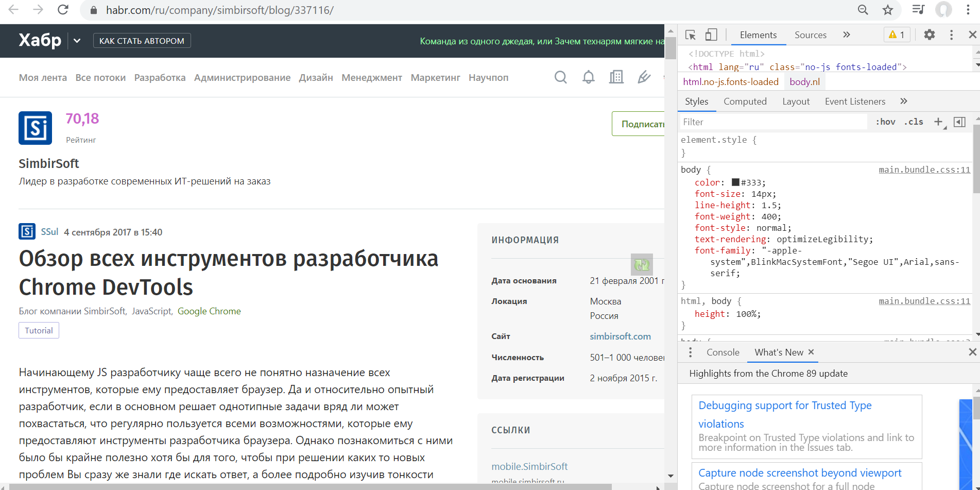Select the Styles tab
980x490 pixels.
pyautogui.click(x=697, y=102)
